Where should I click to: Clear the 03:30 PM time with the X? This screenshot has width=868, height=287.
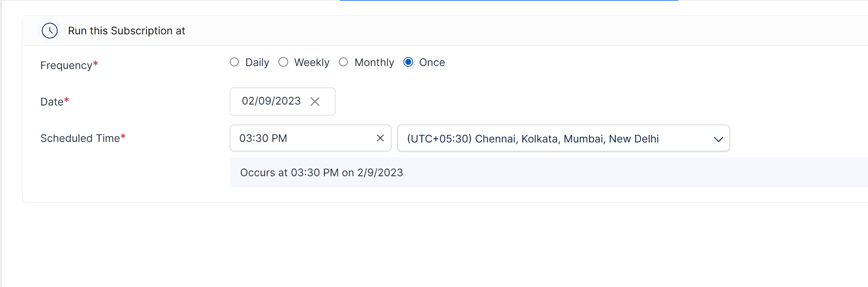pyautogui.click(x=380, y=138)
